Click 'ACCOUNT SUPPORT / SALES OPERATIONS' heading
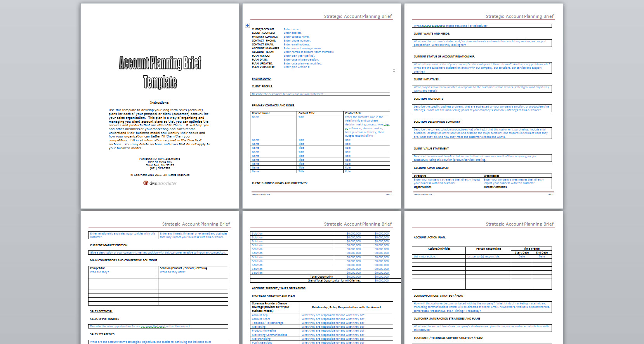Screen dimensions: 644x344 (x=279, y=288)
